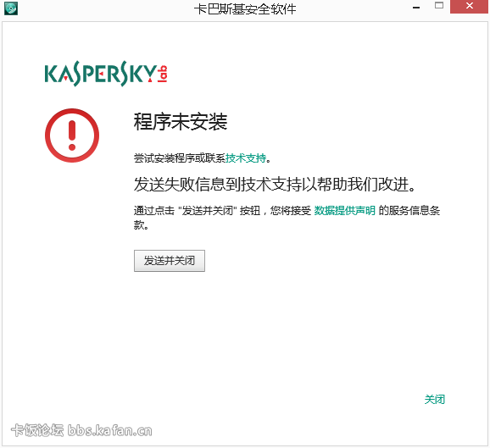Maximize the installer window
Screen dimensions: 490x448
tap(439, 6)
